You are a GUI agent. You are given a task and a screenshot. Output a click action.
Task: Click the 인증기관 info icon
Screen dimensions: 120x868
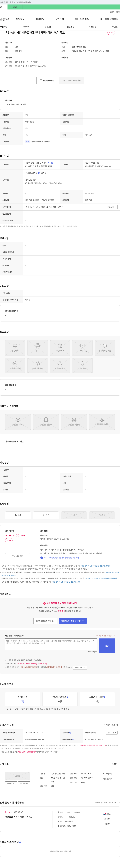[70, 733]
